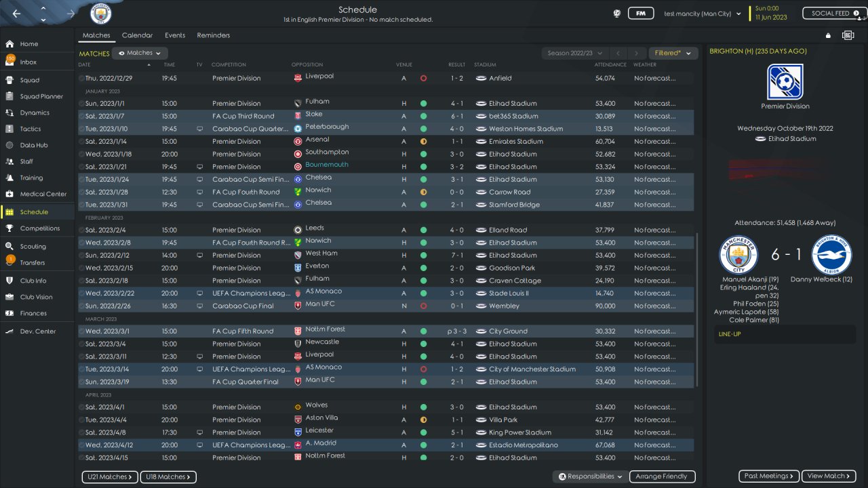The image size is (868, 488).
Task: Open the Reminders tab
Action: tap(214, 35)
